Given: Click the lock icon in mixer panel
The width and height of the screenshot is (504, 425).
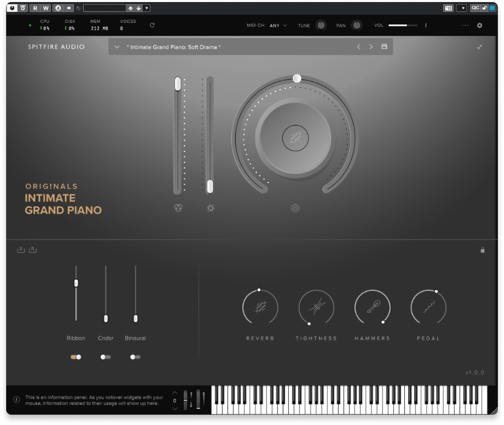Looking at the screenshot, I should click(482, 250).
